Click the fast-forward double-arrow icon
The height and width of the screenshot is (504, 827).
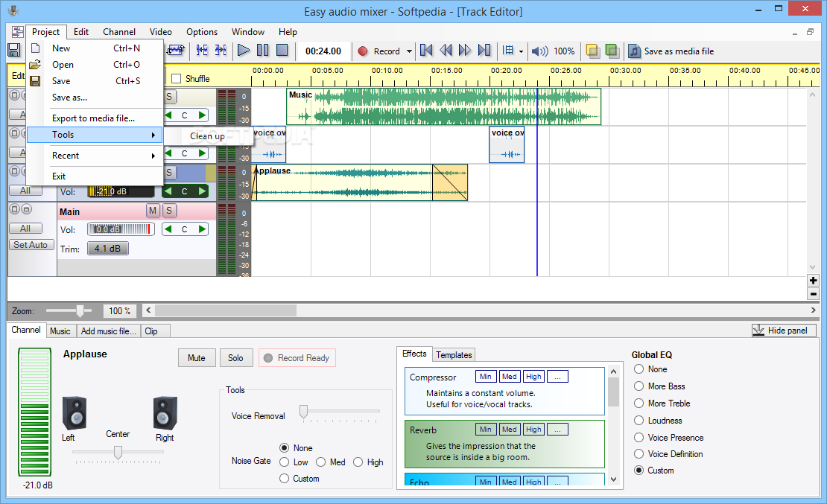465,51
